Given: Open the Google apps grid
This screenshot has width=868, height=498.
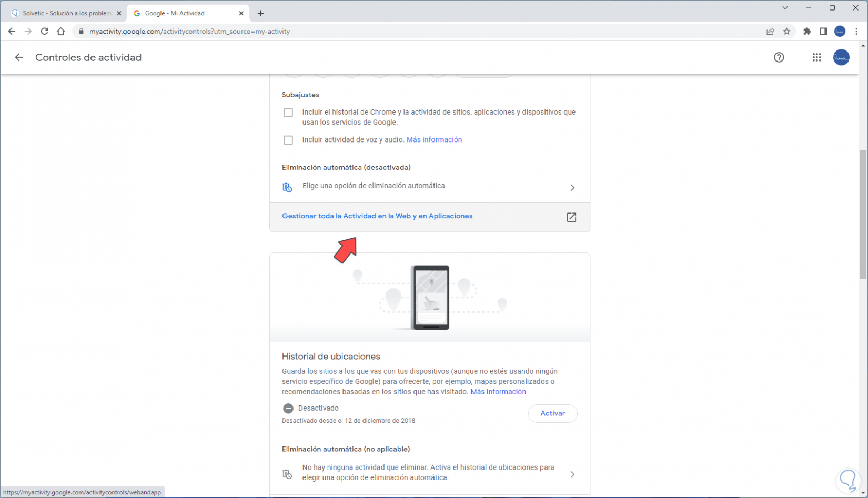Looking at the screenshot, I should (x=816, y=57).
